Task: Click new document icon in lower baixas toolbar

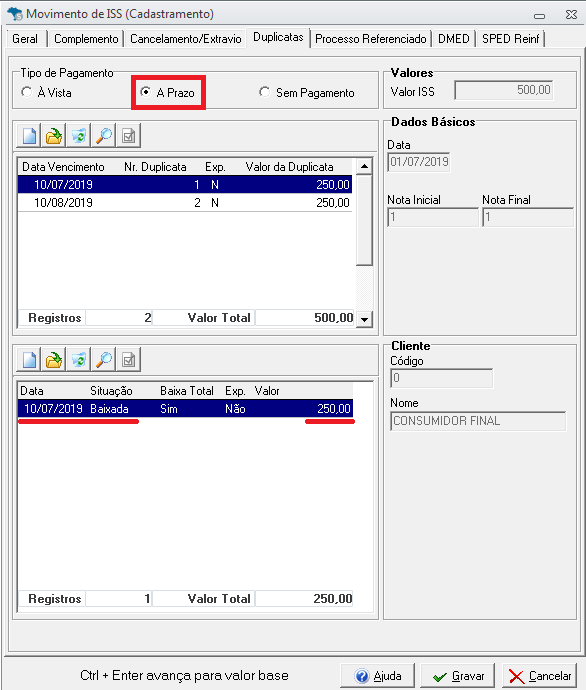Action: point(29,360)
